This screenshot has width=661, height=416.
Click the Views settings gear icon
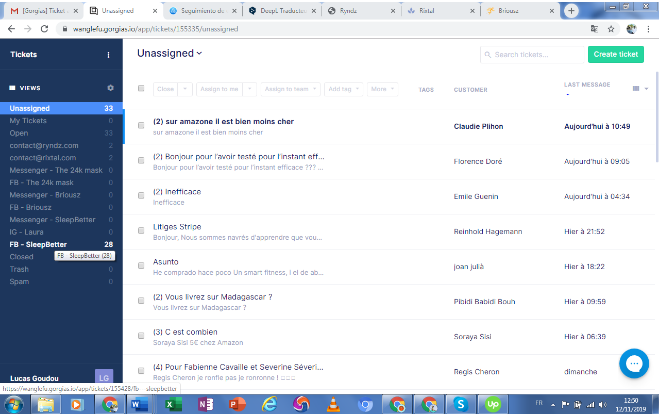[110, 88]
